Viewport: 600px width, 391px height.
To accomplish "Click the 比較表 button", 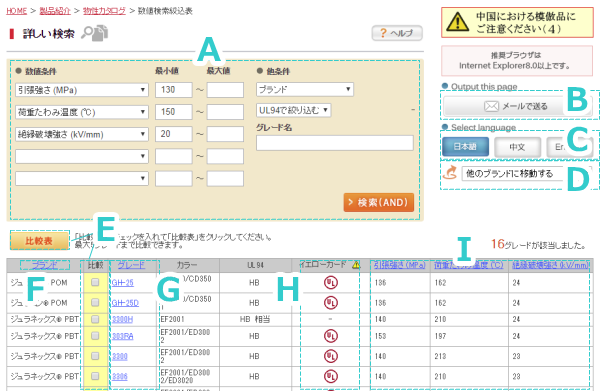I will coord(39,241).
